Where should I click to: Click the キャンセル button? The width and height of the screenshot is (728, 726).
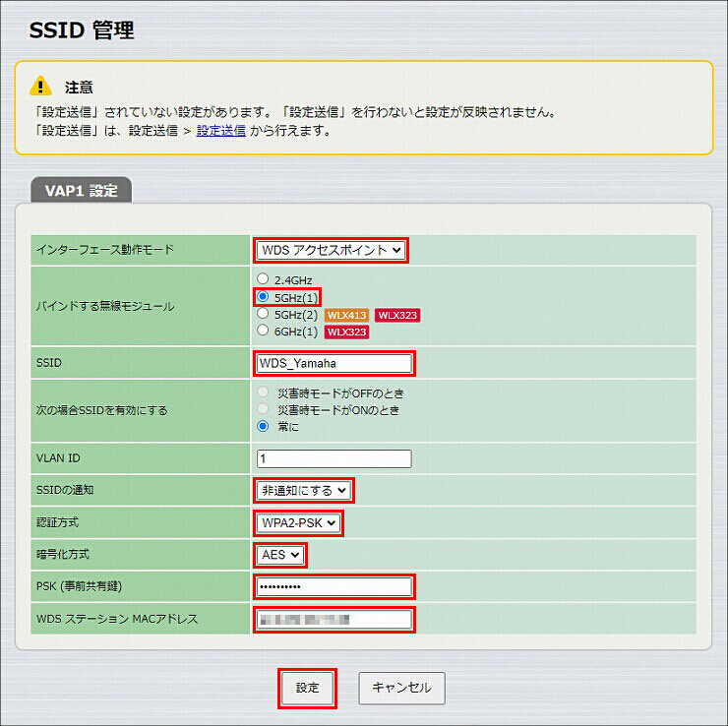pos(401,688)
